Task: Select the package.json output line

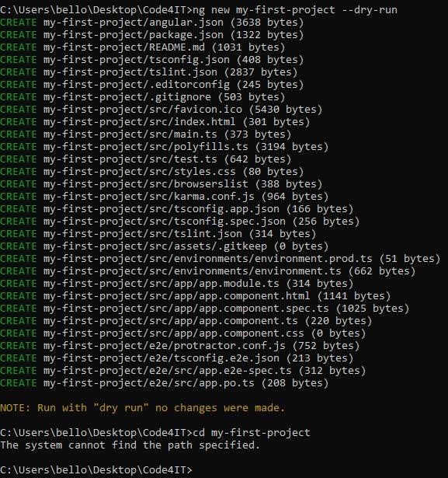Action: 151,35
